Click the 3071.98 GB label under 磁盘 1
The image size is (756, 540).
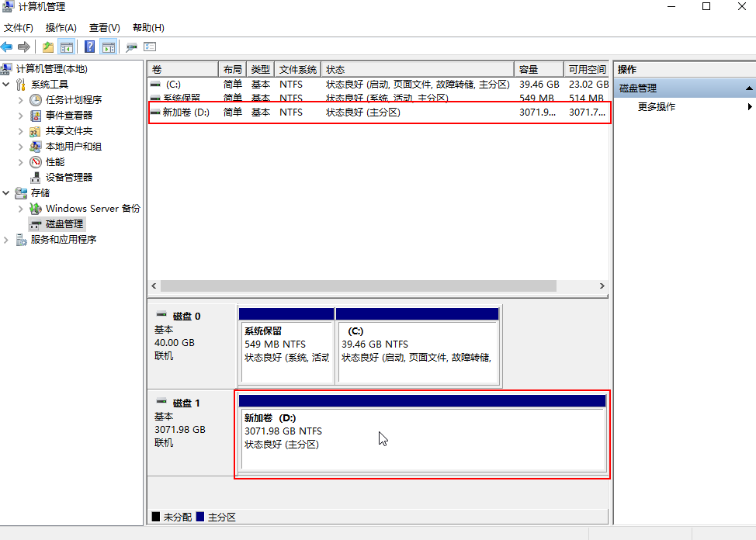coord(180,429)
